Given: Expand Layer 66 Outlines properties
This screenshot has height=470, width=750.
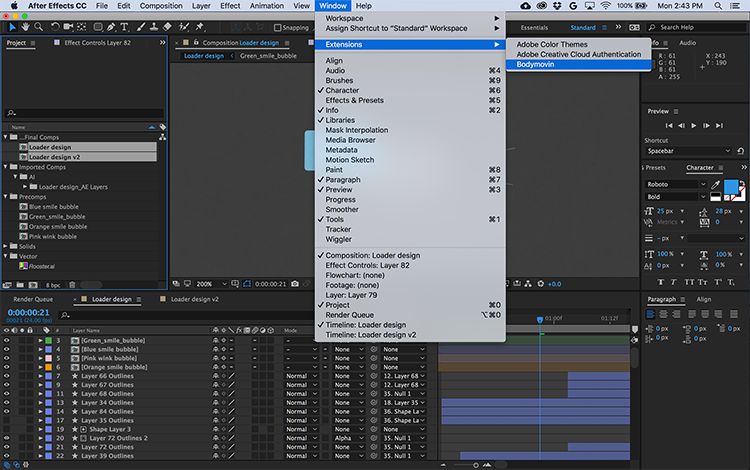Looking at the screenshot, I should (x=41, y=376).
